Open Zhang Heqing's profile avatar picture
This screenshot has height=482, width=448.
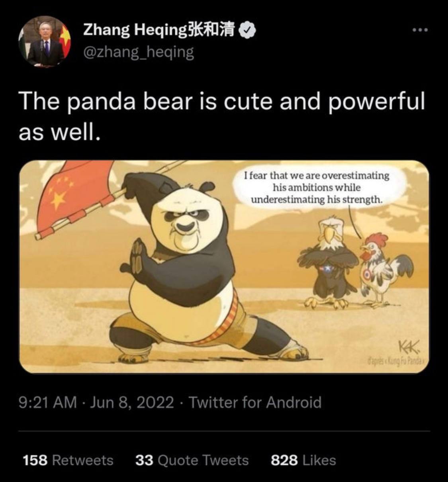pos(45,41)
